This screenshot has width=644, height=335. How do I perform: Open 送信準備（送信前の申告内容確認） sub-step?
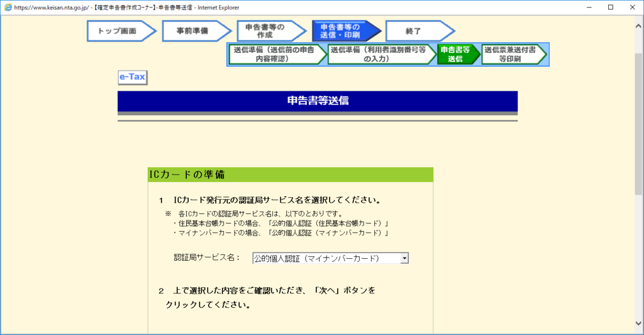tap(277, 54)
